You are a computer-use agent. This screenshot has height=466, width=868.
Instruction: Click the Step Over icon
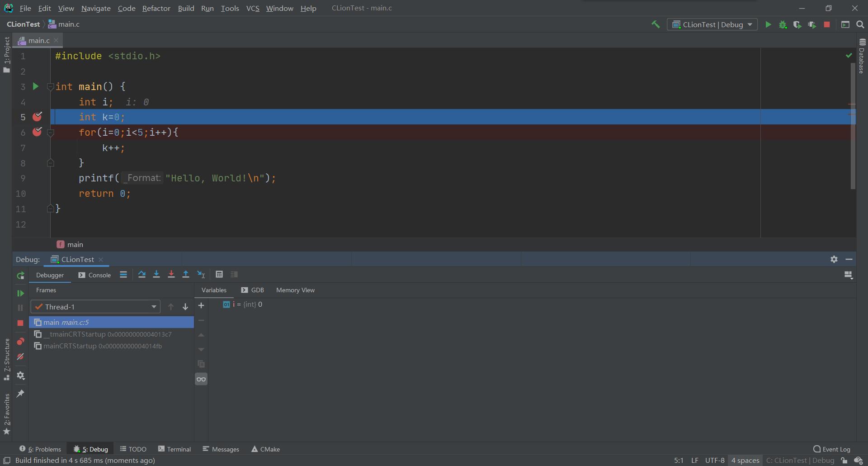(142, 275)
